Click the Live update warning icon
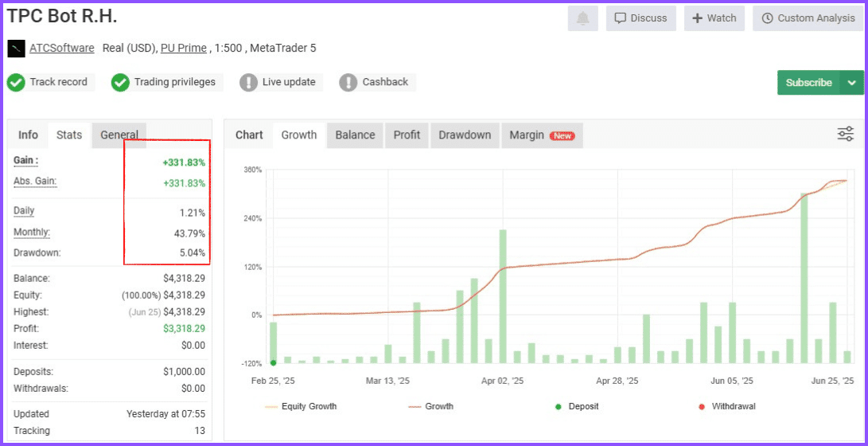868x446 pixels. coord(248,83)
